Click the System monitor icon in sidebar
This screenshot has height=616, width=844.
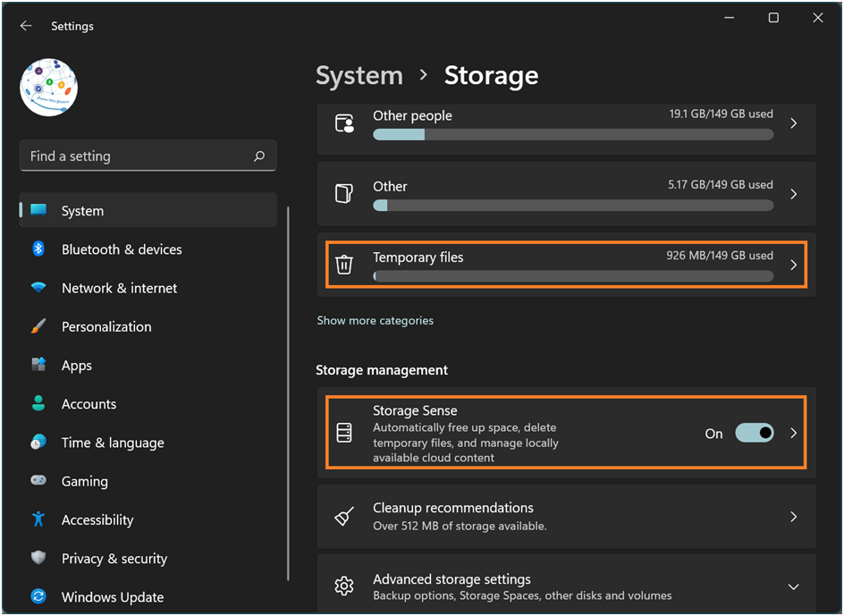click(x=38, y=210)
